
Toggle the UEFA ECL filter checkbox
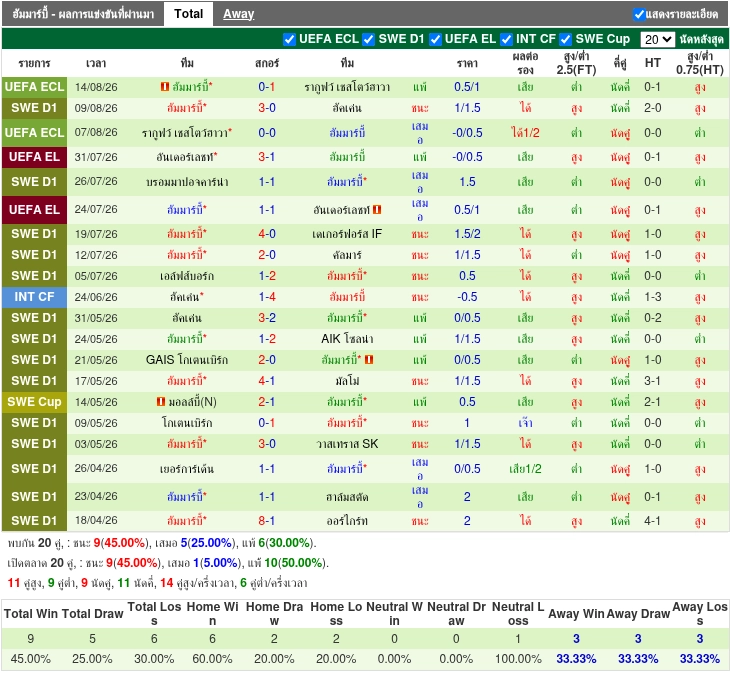pyautogui.click(x=289, y=40)
